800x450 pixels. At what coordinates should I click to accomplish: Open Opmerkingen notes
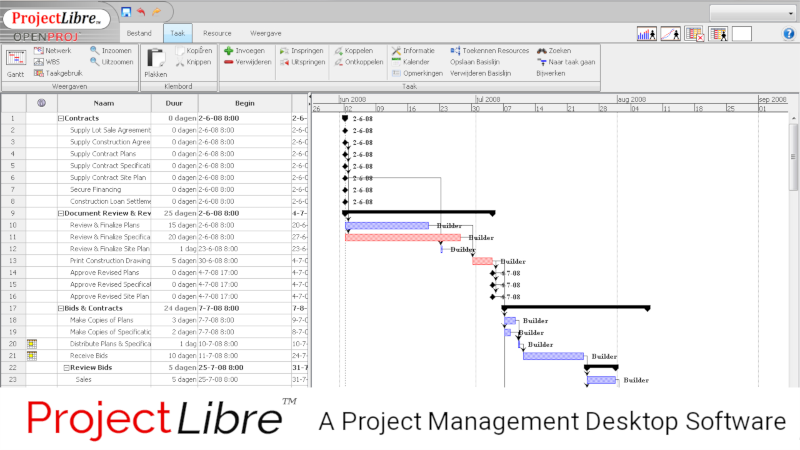click(x=417, y=73)
